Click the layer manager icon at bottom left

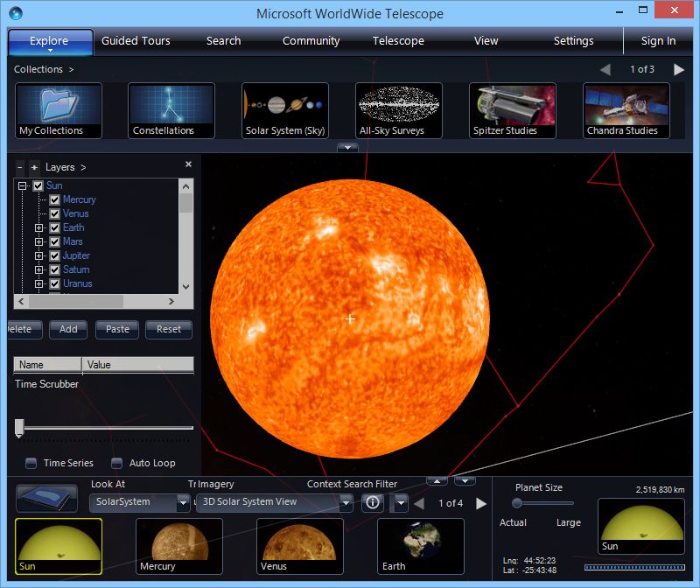[x=47, y=498]
